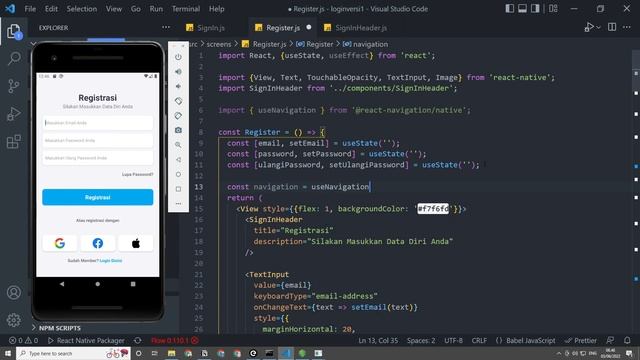Click emulator toolbar back triangle icon
Screen dimensions: 640x360
(x=178, y=160)
